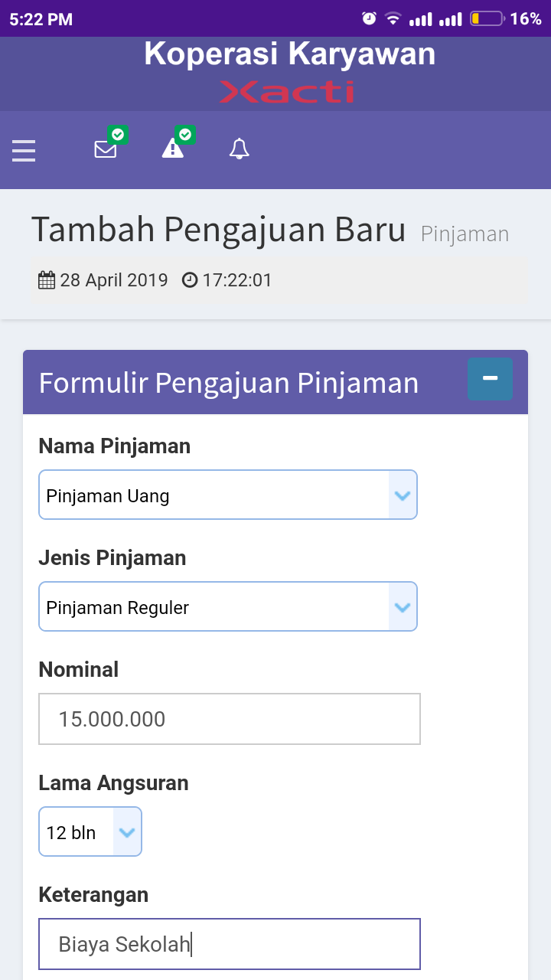Tap the Formulir Pengajuan Pinjaman title

pyautogui.click(x=229, y=383)
